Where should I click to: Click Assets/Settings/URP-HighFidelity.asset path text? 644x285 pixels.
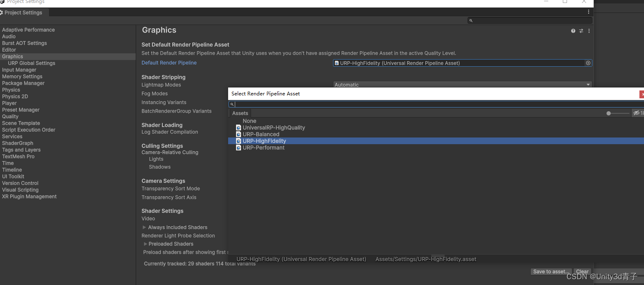tap(426, 259)
